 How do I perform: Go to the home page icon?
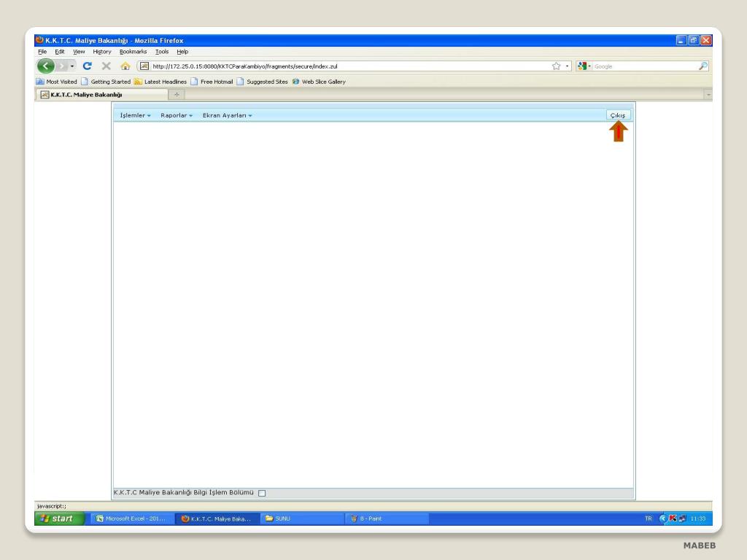coord(125,66)
